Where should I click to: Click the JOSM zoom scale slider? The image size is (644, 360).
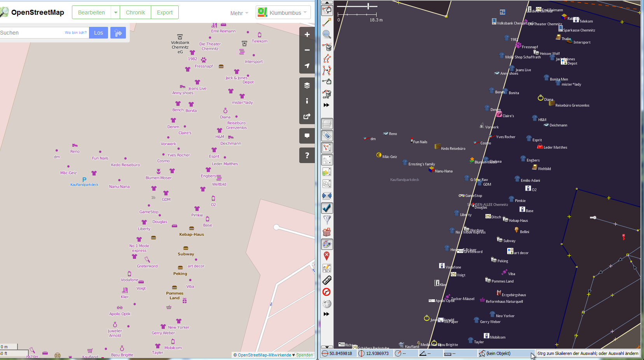tap(368, 6)
